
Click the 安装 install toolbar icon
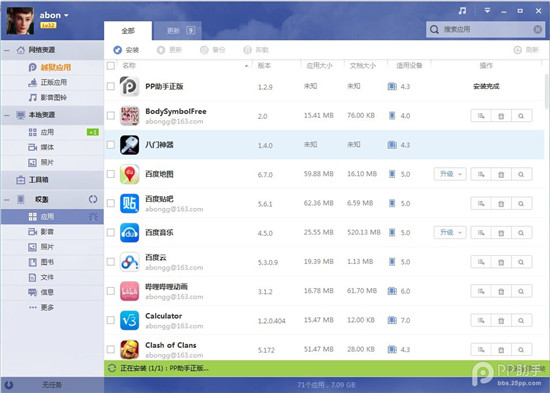(118, 50)
